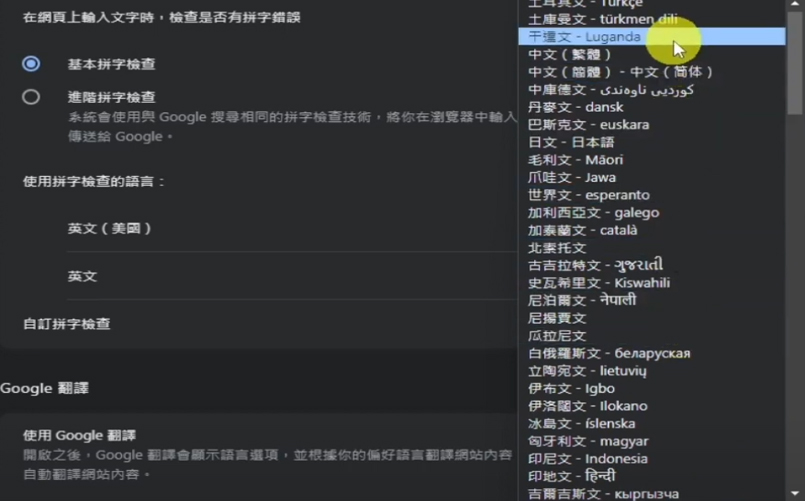Image resolution: width=805 pixels, height=501 pixels.
Task: Pick 中文（繁體）in the dropdown list
Action: click(570, 54)
